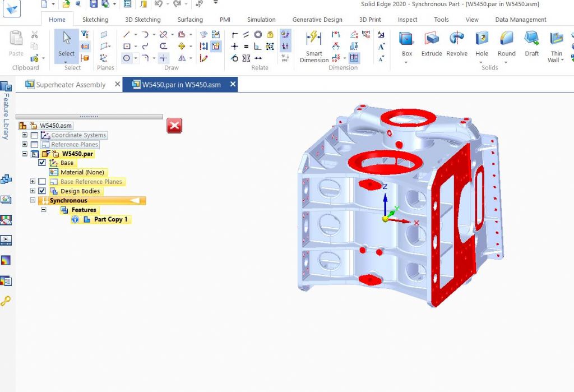Click the Coincident plane icon
574x392 pixels.
tap(104, 34)
